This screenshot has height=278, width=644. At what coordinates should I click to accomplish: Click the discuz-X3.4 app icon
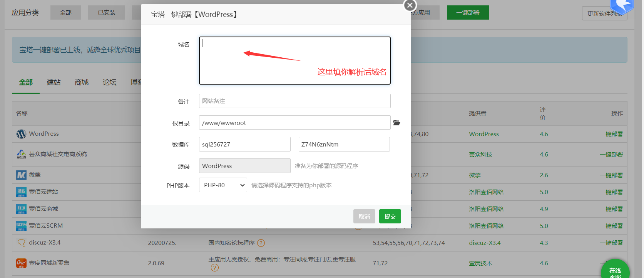[x=21, y=243]
